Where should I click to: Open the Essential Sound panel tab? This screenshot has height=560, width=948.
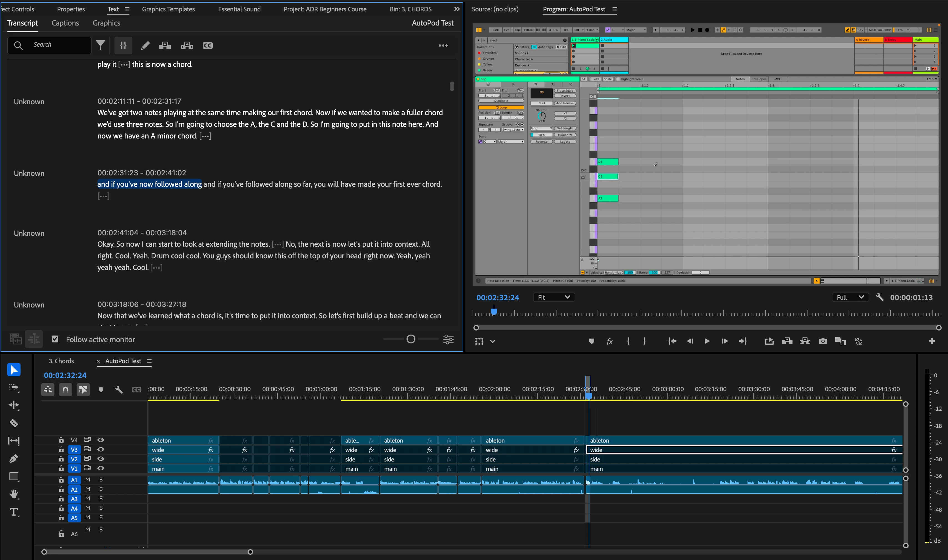point(239,9)
